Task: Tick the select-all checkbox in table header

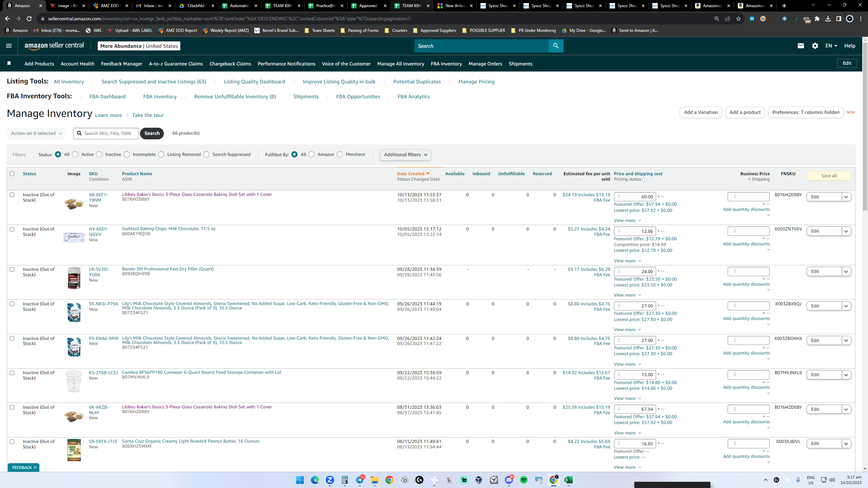Action: tap(12, 174)
